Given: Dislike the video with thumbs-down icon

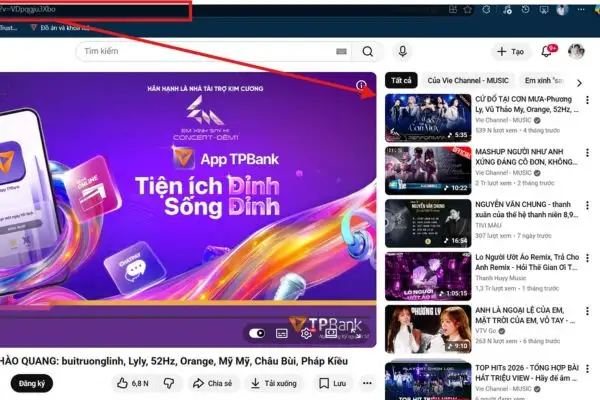Looking at the screenshot, I should tap(169, 383).
